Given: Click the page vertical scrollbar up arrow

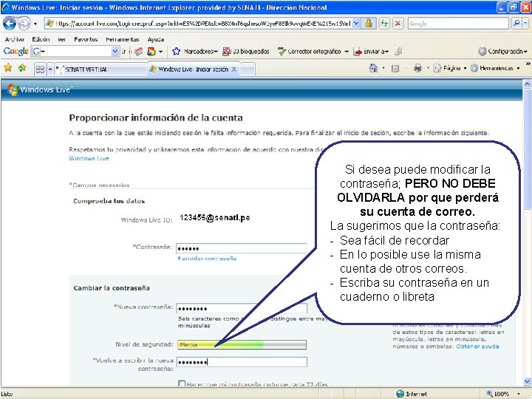Looking at the screenshot, I should click(x=527, y=83).
